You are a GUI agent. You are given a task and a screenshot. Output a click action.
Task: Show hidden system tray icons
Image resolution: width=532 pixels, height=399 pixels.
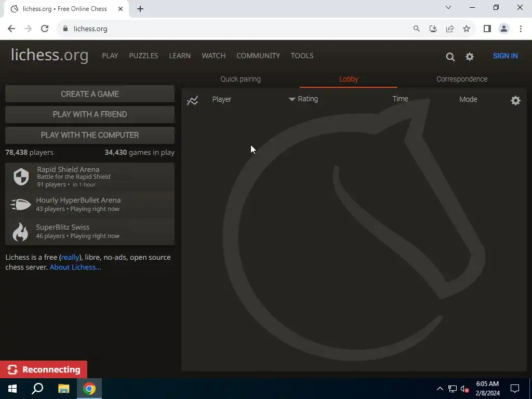440,389
